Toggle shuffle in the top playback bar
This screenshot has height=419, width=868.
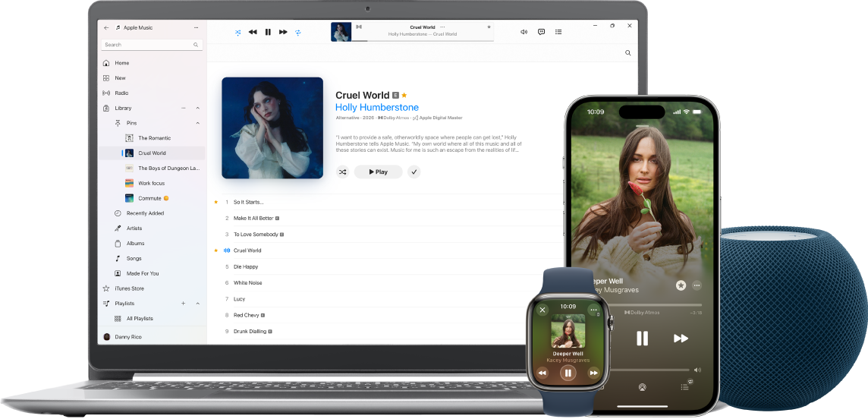click(238, 32)
